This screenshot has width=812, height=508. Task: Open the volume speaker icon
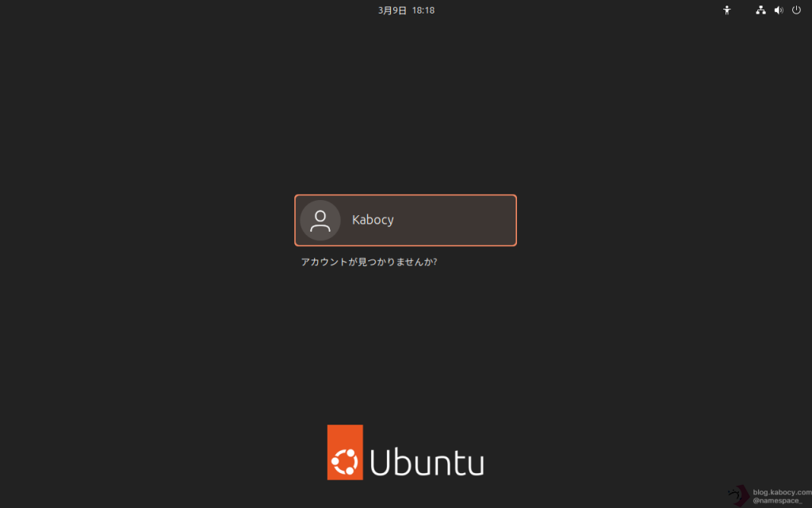click(x=779, y=10)
